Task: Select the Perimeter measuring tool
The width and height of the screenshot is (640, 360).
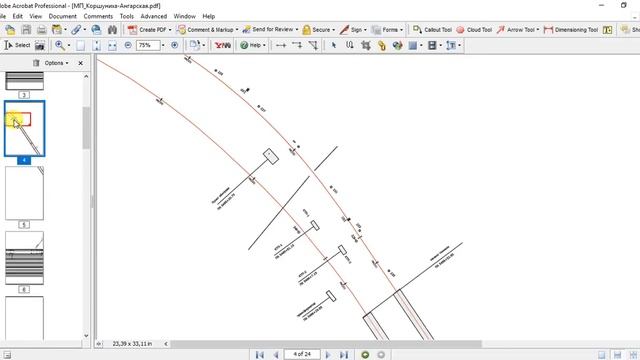Action: coord(297,45)
